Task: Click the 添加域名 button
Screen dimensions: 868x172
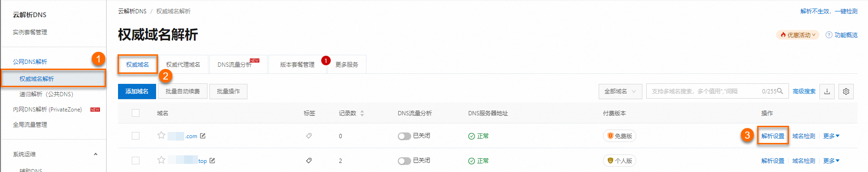Action: click(x=137, y=91)
